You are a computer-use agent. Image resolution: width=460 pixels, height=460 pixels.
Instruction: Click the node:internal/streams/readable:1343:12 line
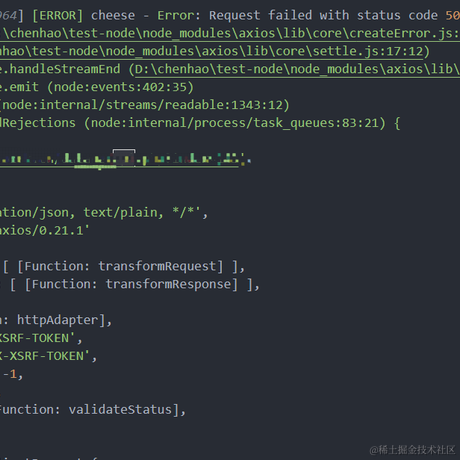pyautogui.click(x=145, y=105)
